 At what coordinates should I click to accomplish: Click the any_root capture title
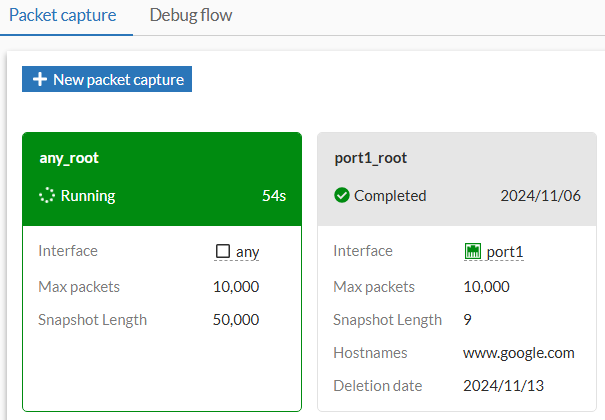[69, 158]
